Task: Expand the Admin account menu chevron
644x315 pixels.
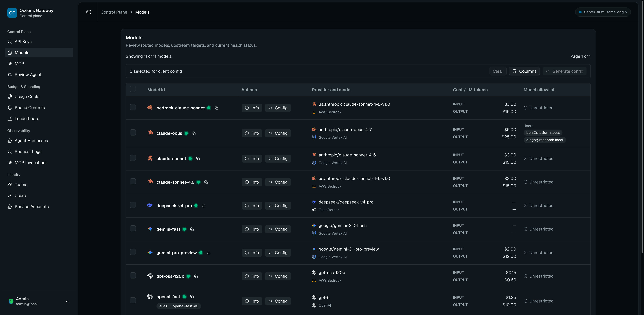Action: (67, 301)
